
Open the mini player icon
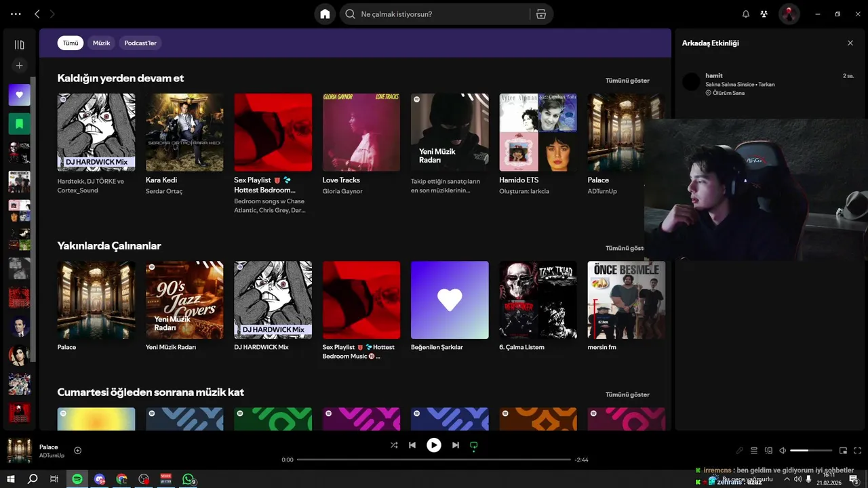(x=844, y=451)
